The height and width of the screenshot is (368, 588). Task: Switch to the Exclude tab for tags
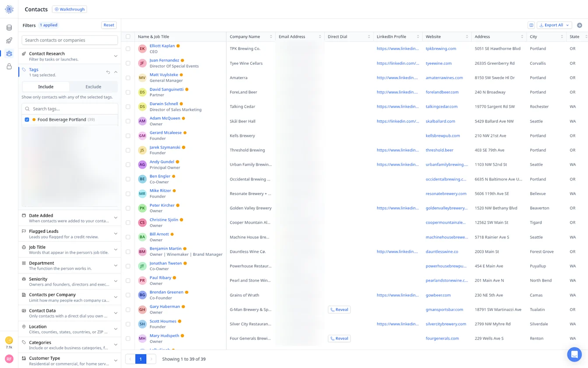point(93,87)
